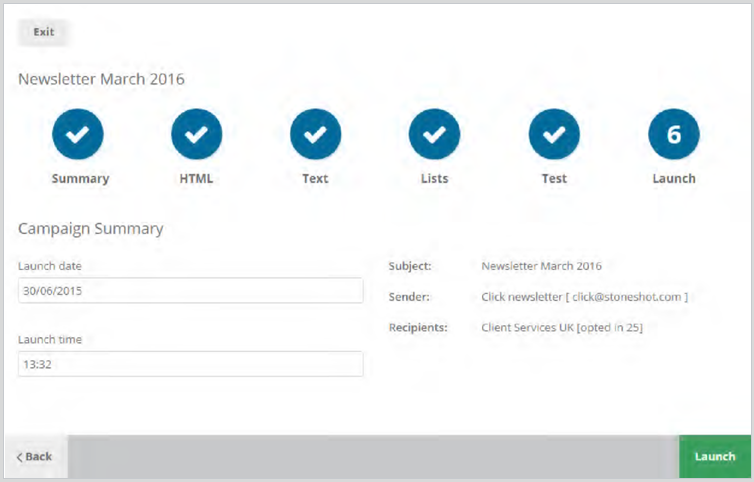Click the sender email click@stoneshot.com text
The image size is (754, 482).
click(x=627, y=297)
